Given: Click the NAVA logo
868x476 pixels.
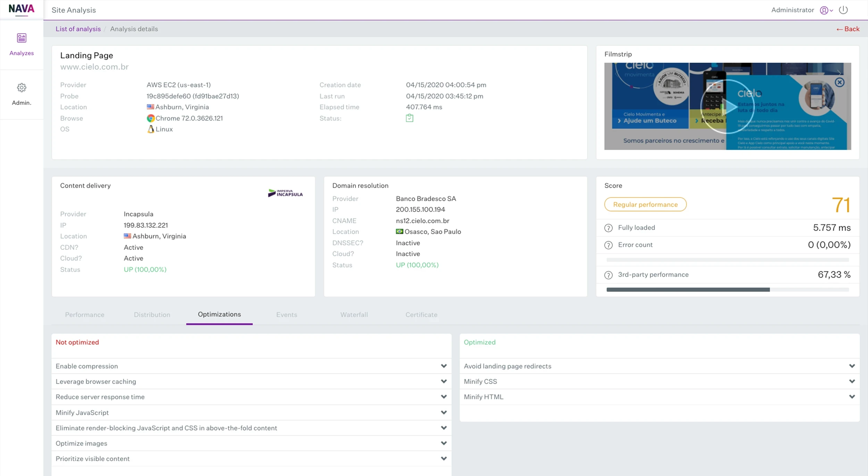Looking at the screenshot, I should pyautogui.click(x=22, y=9).
